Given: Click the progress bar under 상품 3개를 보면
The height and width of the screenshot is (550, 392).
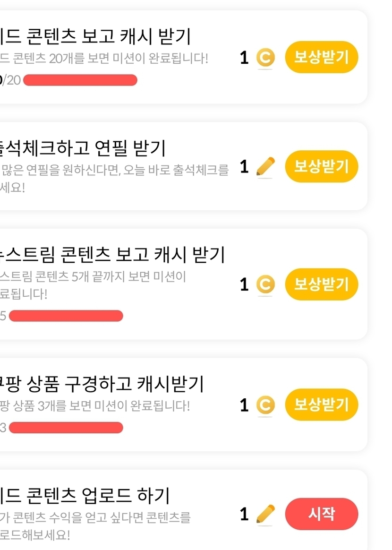Looking at the screenshot, I should [66, 428].
